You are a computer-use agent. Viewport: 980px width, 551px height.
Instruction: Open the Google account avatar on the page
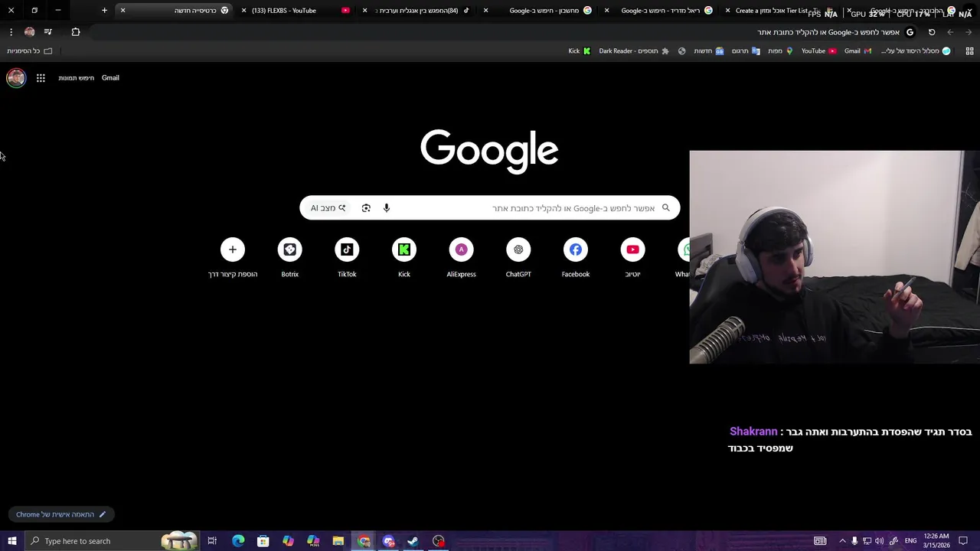coord(16,77)
